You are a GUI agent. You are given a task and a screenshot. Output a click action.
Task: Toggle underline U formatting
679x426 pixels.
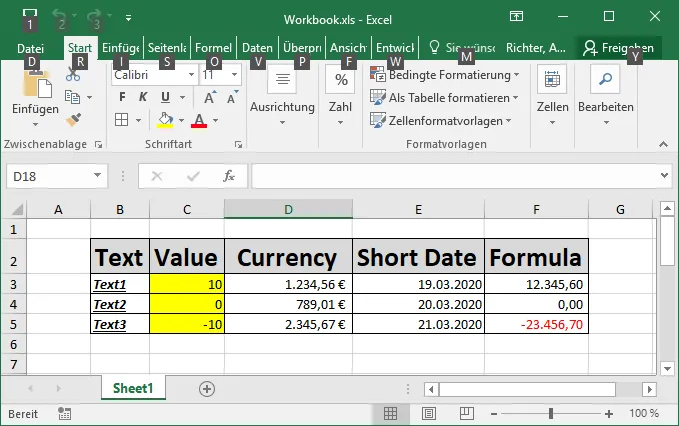click(x=165, y=97)
